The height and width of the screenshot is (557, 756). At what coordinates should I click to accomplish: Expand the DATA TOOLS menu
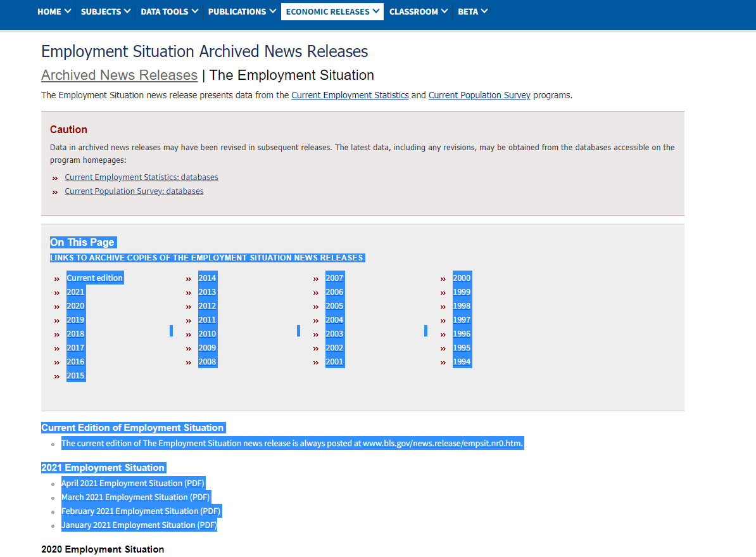point(169,11)
